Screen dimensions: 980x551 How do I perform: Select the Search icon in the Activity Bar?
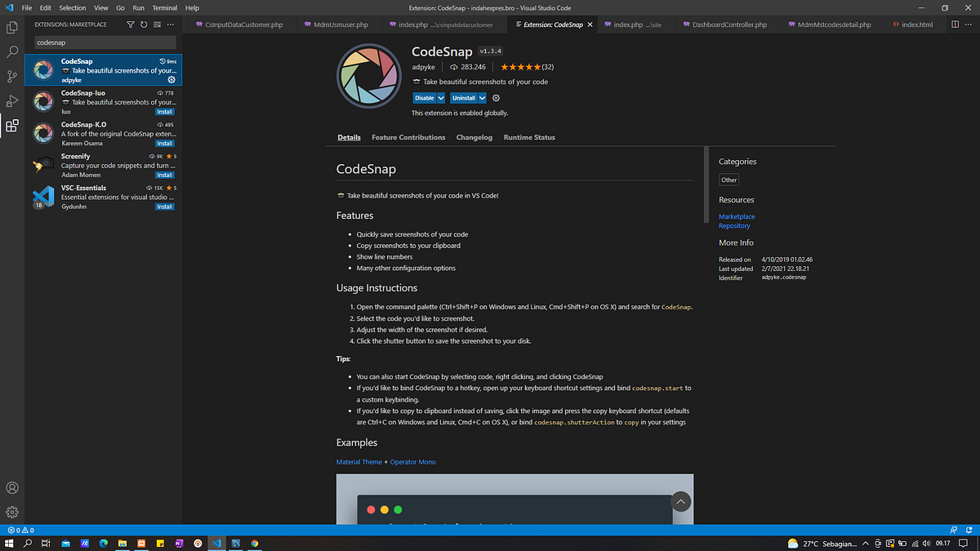(x=11, y=51)
